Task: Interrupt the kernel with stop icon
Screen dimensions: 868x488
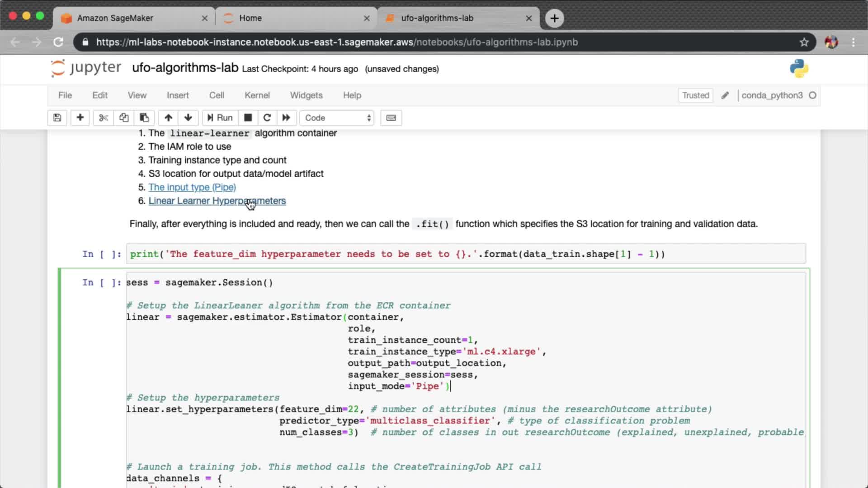Action: pos(248,118)
